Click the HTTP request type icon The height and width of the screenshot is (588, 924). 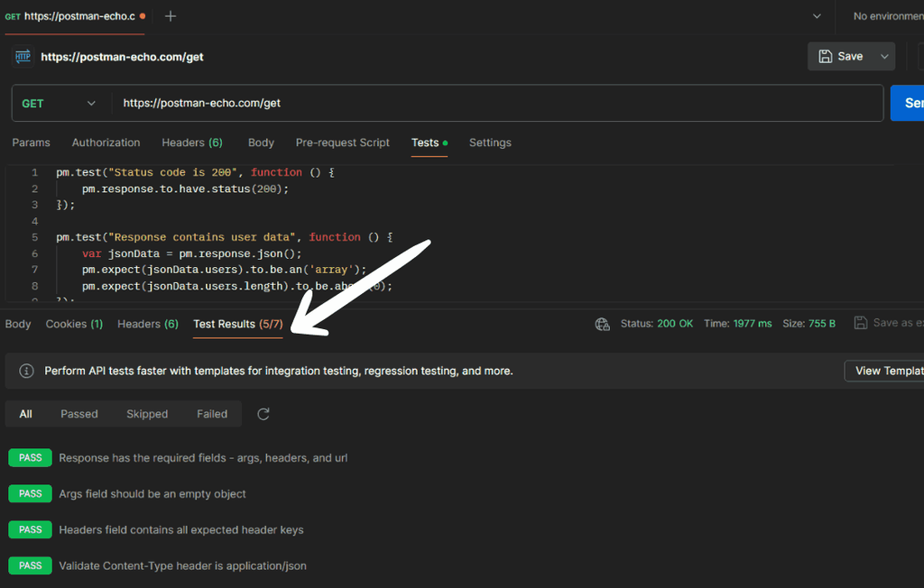pos(23,57)
